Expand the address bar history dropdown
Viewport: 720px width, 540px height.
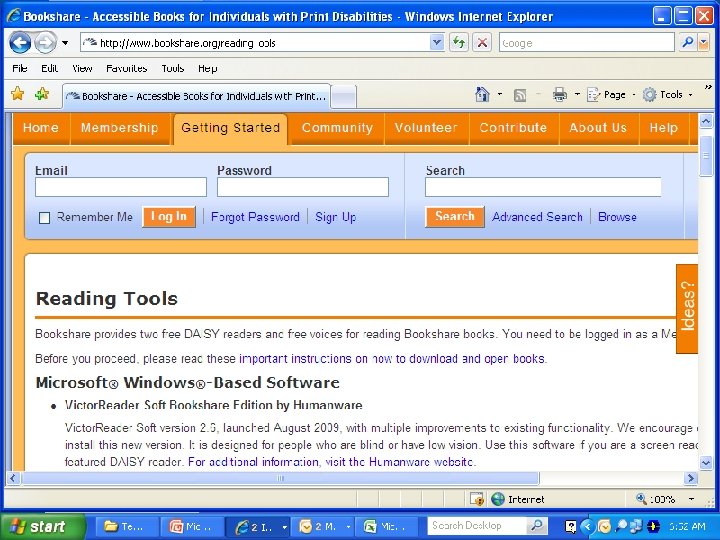(x=437, y=43)
